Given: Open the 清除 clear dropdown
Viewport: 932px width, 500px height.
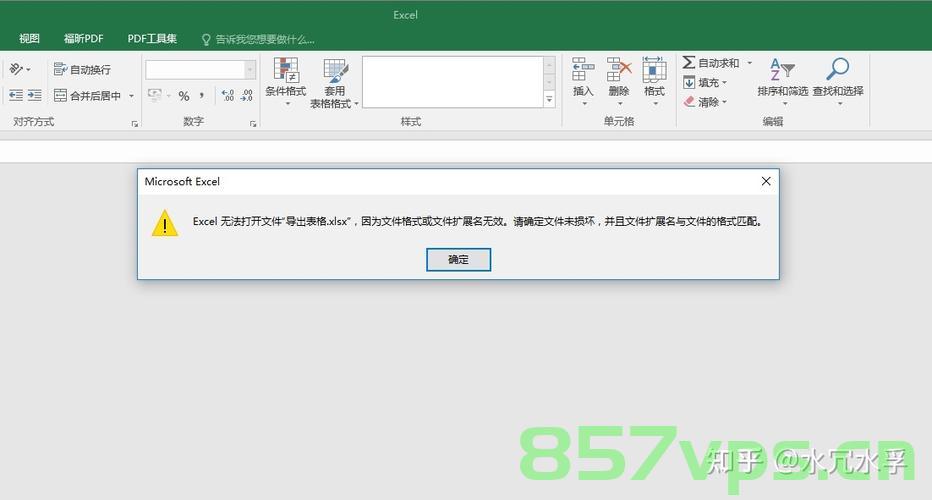Looking at the screenshot, I should coord(705,102).
